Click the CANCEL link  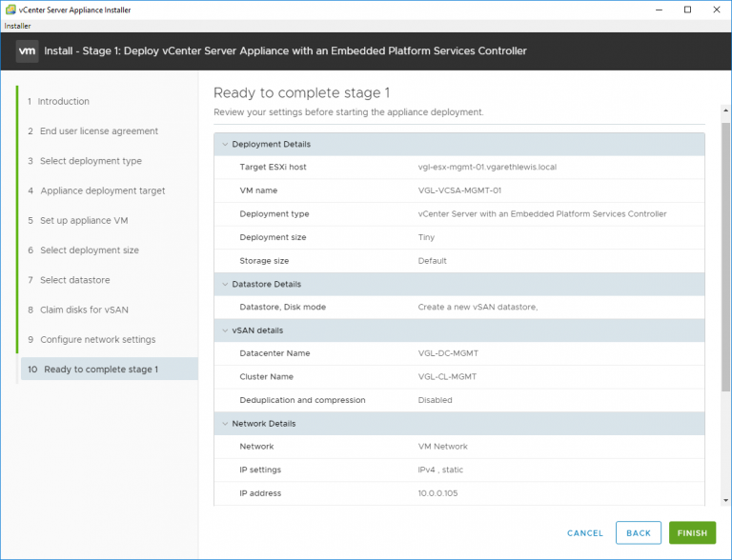585,533
